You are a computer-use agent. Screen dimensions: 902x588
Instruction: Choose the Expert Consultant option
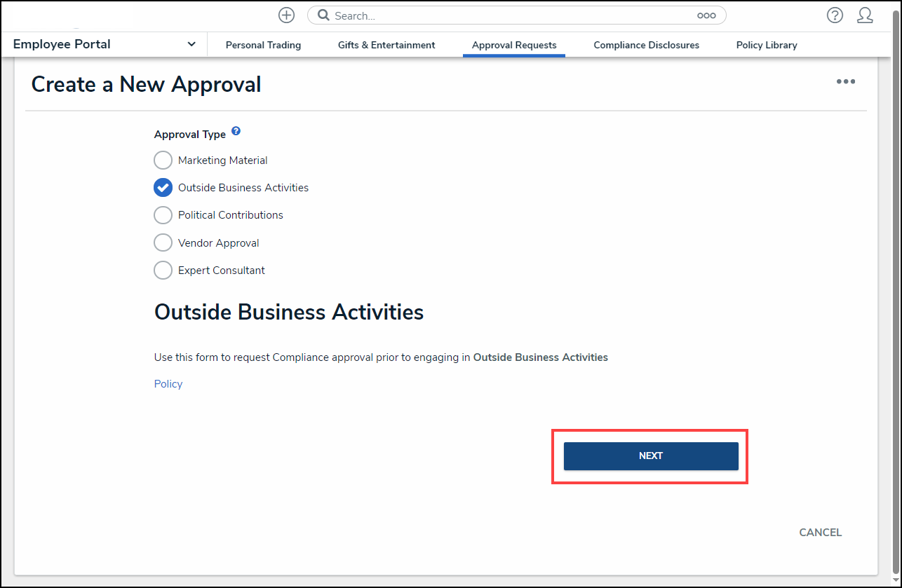(163, 271)
